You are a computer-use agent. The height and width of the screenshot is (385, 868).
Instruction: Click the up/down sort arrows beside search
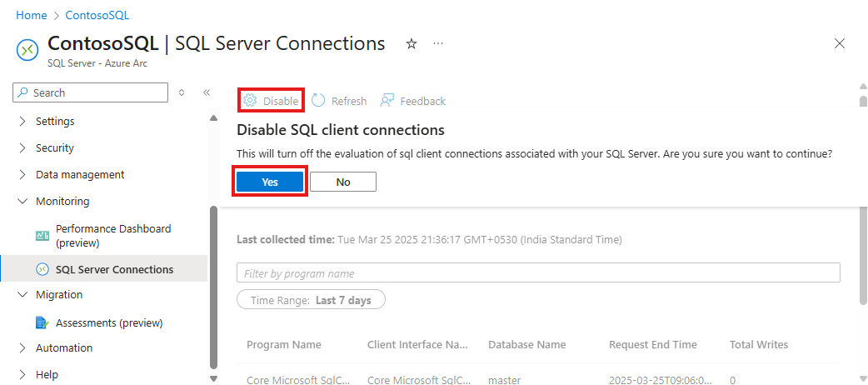[x=182, y=92]
